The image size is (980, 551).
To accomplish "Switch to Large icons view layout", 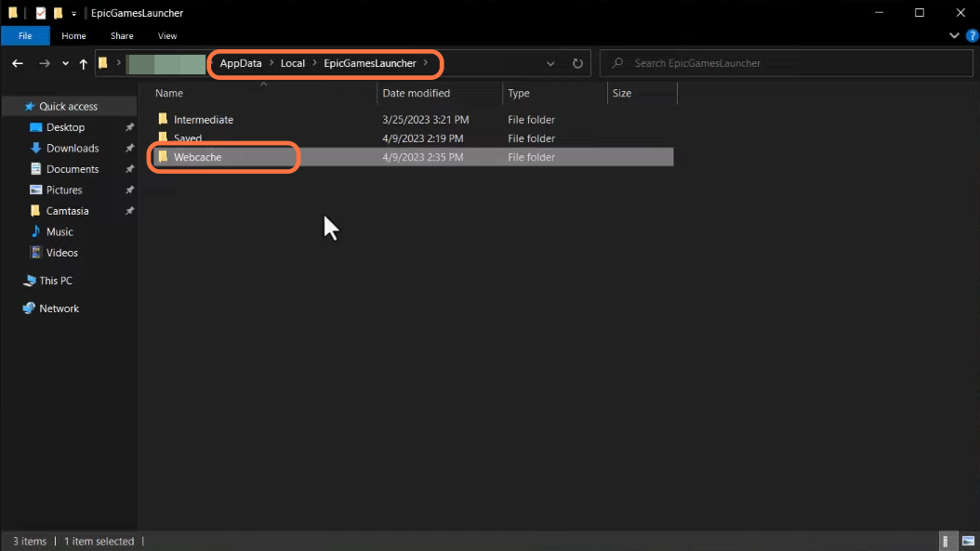I will point(968,541).
